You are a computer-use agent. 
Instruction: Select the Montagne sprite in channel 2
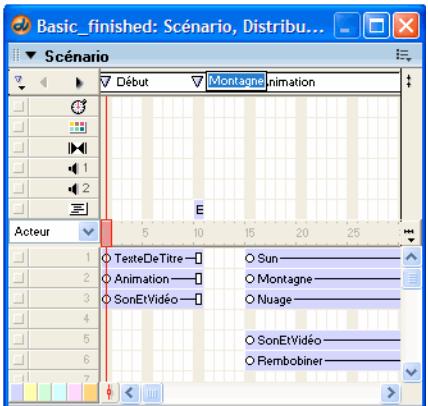point(323,279)
